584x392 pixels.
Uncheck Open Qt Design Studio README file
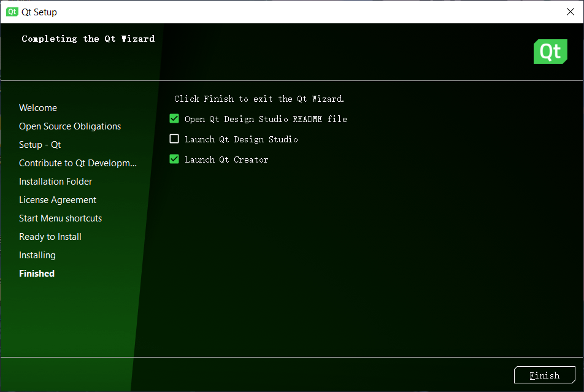click(174, 119)
